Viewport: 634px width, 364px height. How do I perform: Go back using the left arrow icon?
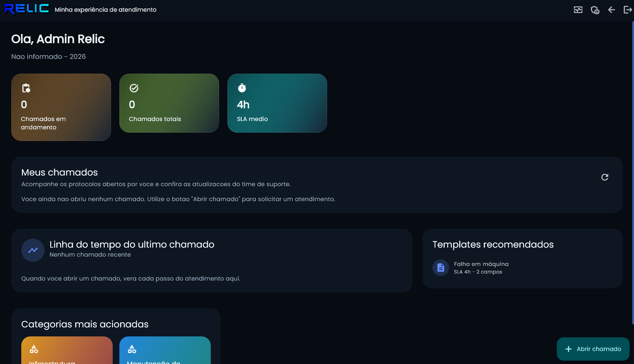[611, 10]
